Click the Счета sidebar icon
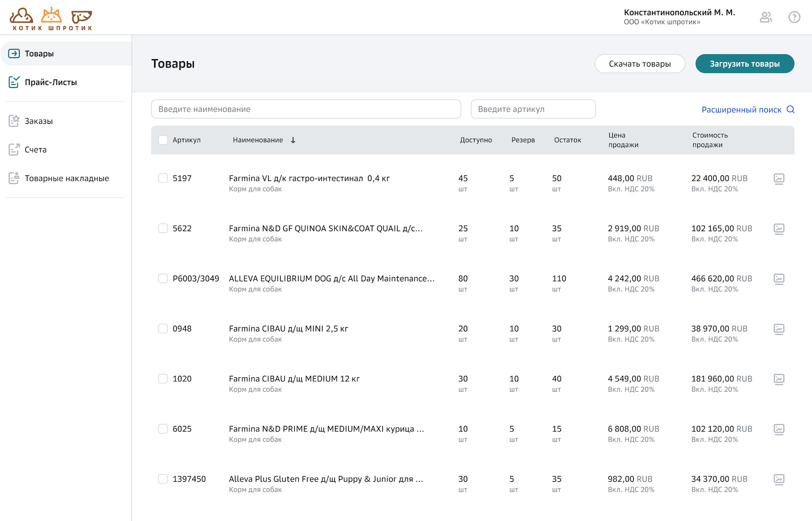Screen dimensions: 812x521 (14, 149)
